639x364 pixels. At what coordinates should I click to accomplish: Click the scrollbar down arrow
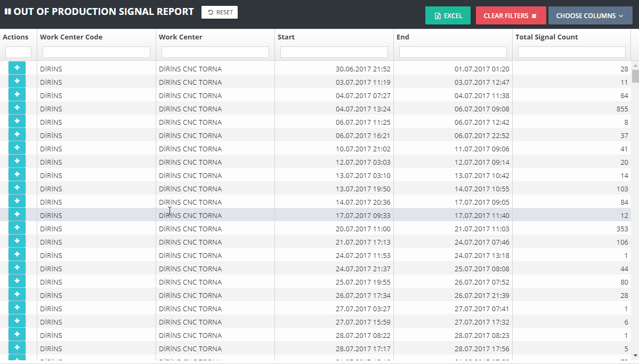point(635,355)
